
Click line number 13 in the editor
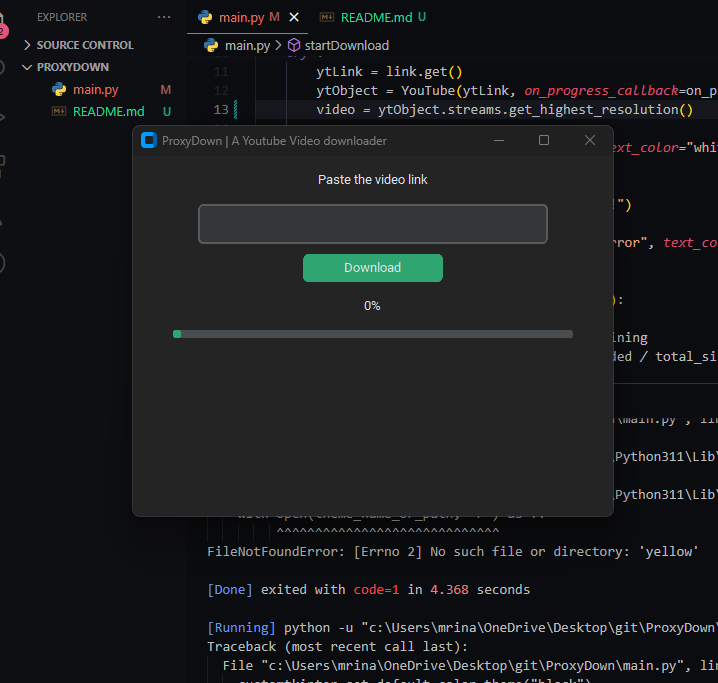(x=221, y=110)
